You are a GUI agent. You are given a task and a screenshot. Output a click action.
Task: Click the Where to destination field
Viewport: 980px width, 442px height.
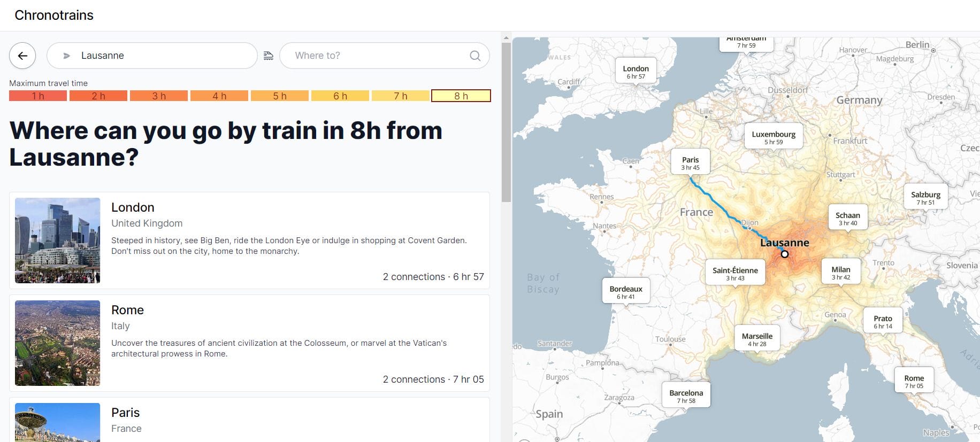coord(384,56)
